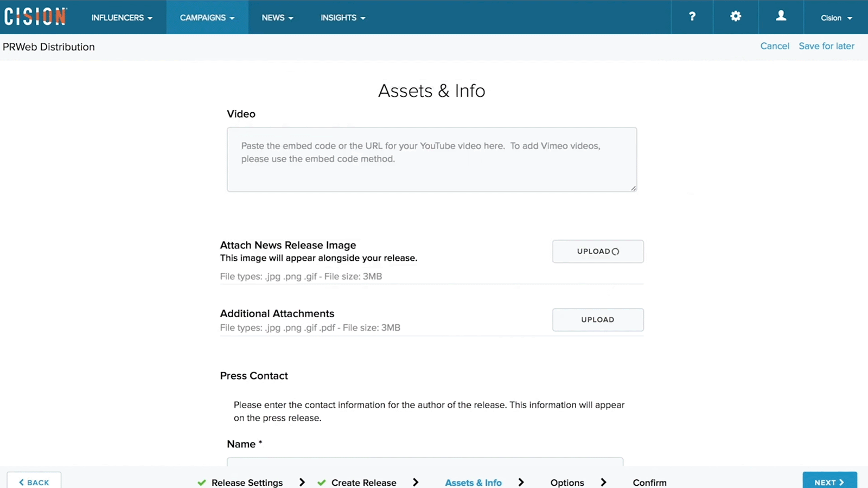Click the NEXT button

tap(829, 481)
